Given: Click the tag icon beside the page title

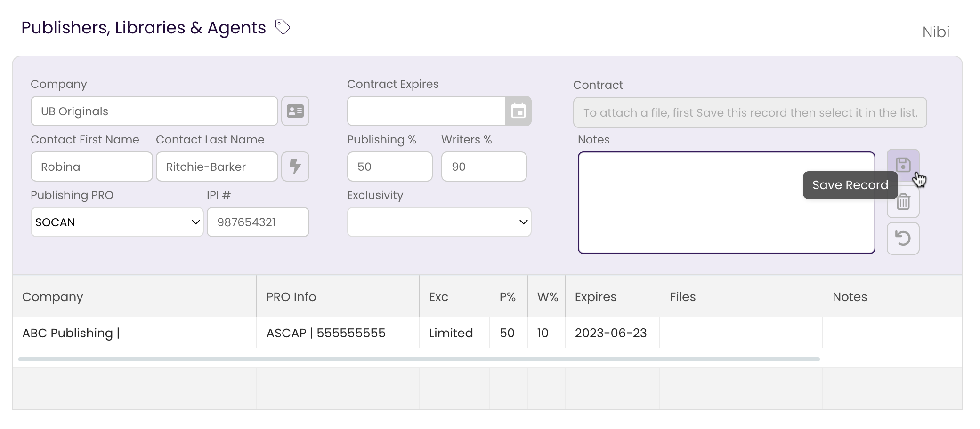Looking at the screenshot, I should point(282,27).
